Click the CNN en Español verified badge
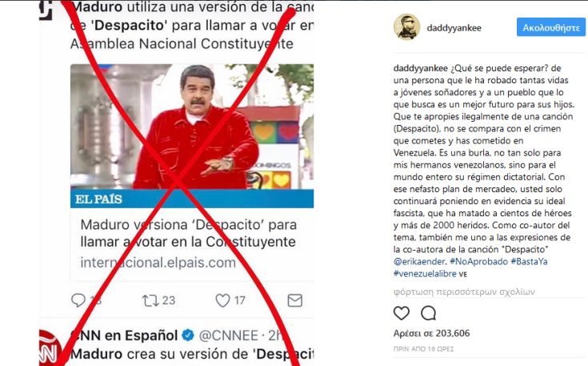The width and height of the screenshot is (588, 366). (188, 335)
